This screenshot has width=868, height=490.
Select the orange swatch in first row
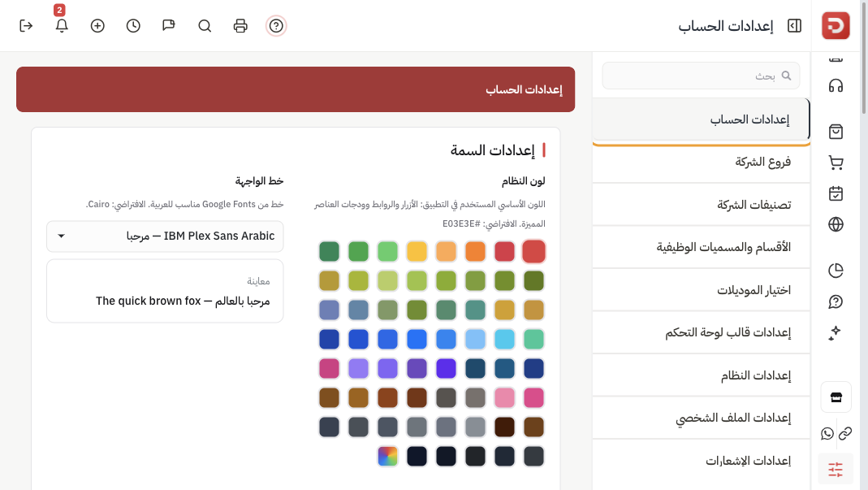tap(475, 251)
